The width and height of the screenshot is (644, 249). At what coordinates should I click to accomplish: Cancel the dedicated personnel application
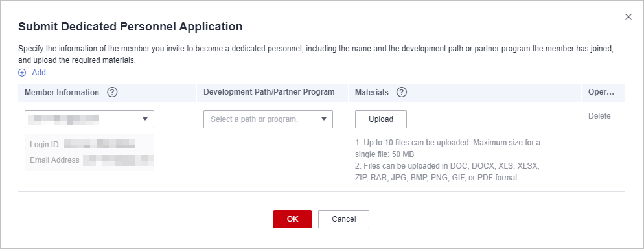click(x=343, y=219)
